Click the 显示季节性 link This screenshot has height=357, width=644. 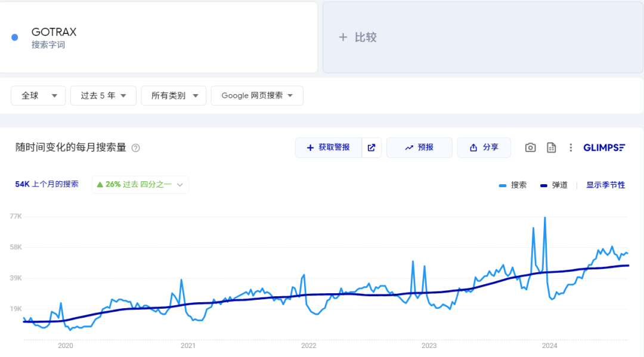click(605, 185)
